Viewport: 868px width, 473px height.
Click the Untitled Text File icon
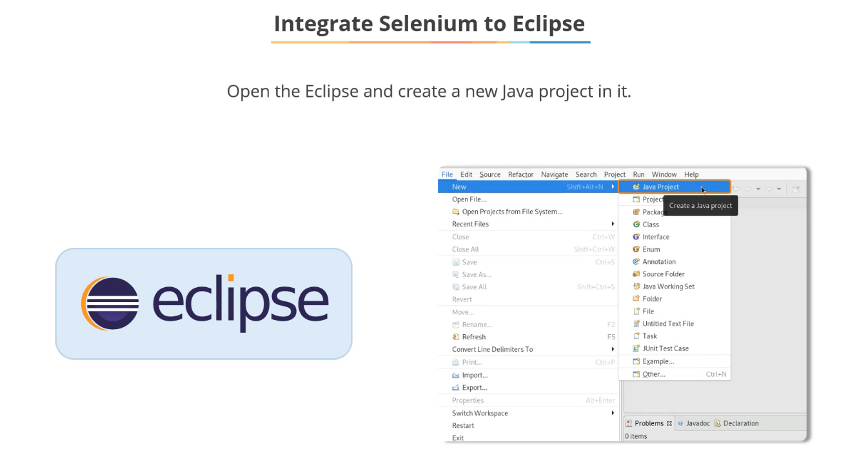click(636, 323)
